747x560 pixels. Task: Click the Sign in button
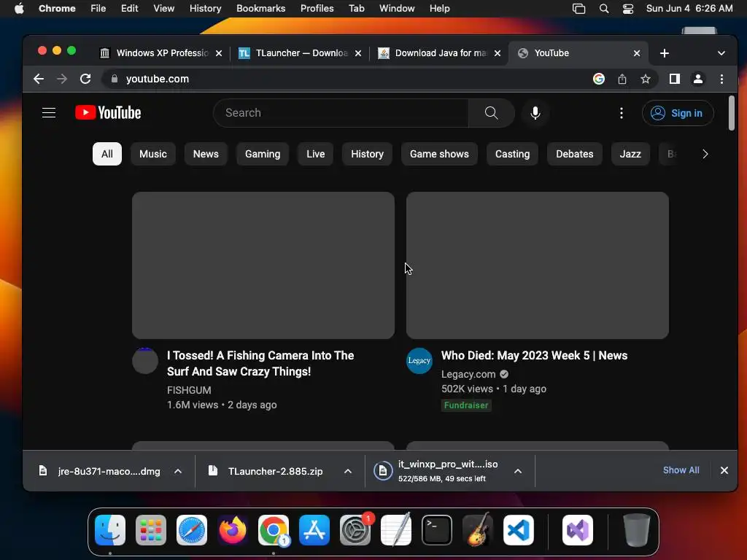tap(678, 113)
